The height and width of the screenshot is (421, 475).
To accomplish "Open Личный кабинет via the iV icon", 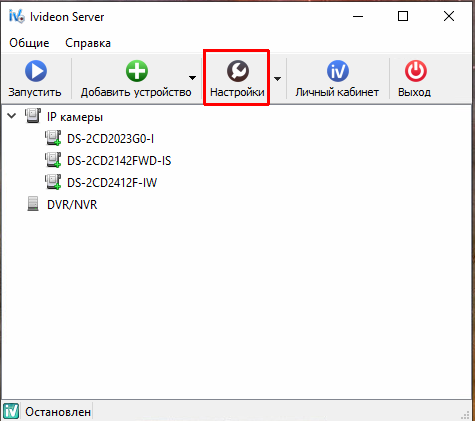I will pos(338,71).
